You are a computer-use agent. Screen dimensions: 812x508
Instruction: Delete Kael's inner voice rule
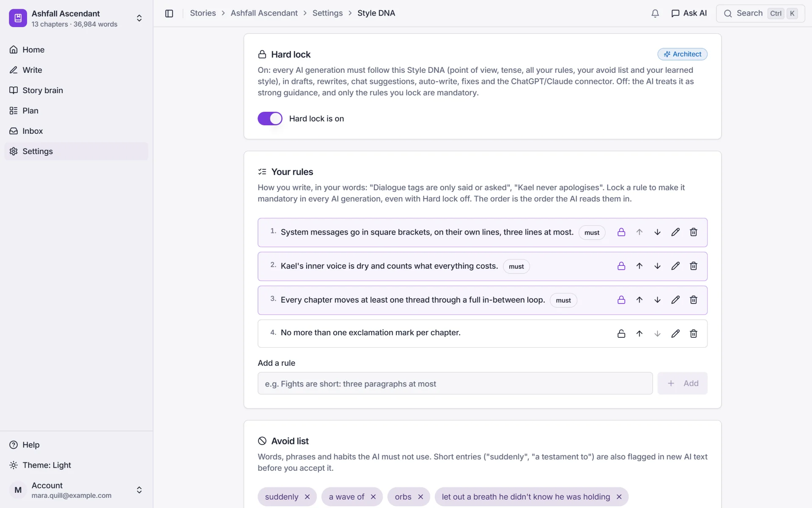694,266
